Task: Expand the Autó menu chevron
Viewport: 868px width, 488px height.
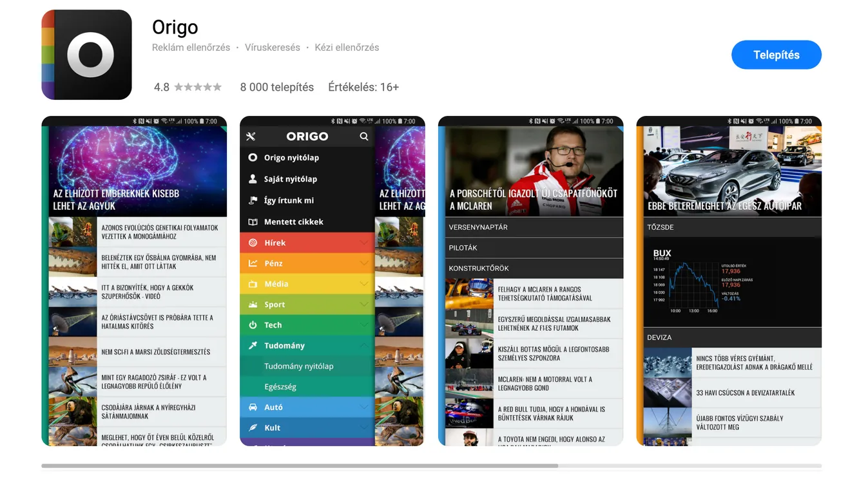Action: [x=364, y=407]
